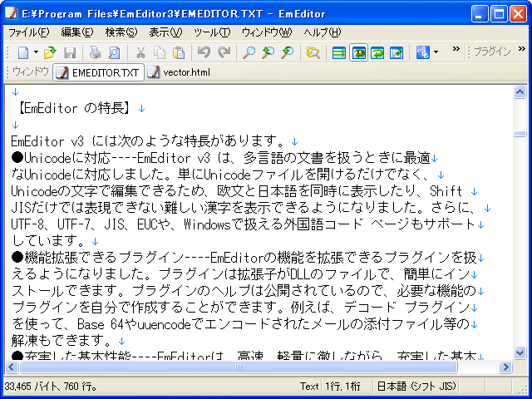This screenshot has height=399, width=532.
Task: Click the Text configuration status bar pane
Action: pos(309,386)
